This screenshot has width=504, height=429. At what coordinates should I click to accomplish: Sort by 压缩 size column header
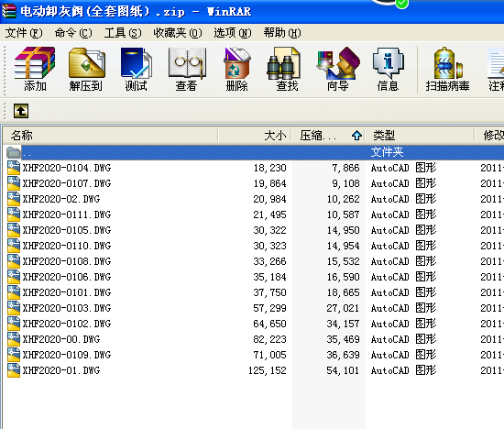(x=328, y=136)
